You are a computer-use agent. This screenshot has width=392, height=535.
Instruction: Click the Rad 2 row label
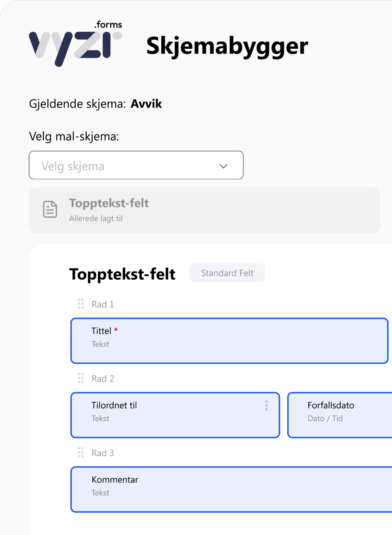(103, 378)
